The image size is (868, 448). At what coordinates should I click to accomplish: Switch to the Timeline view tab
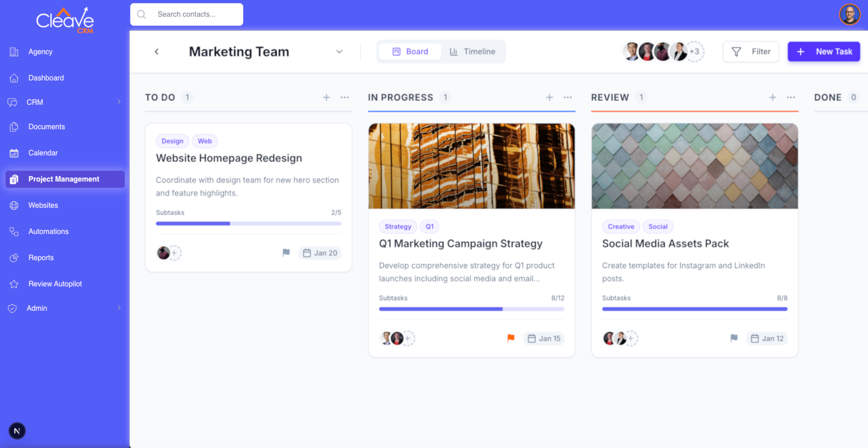point(472,52)
